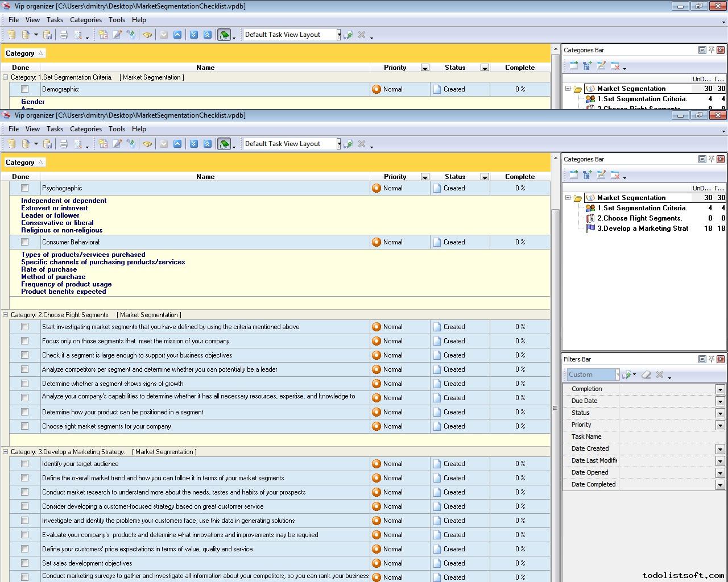Open the Completion filter dropdown
Image resolution: width=728 pixels, height=582 pixels.
[x=720, y=389]
